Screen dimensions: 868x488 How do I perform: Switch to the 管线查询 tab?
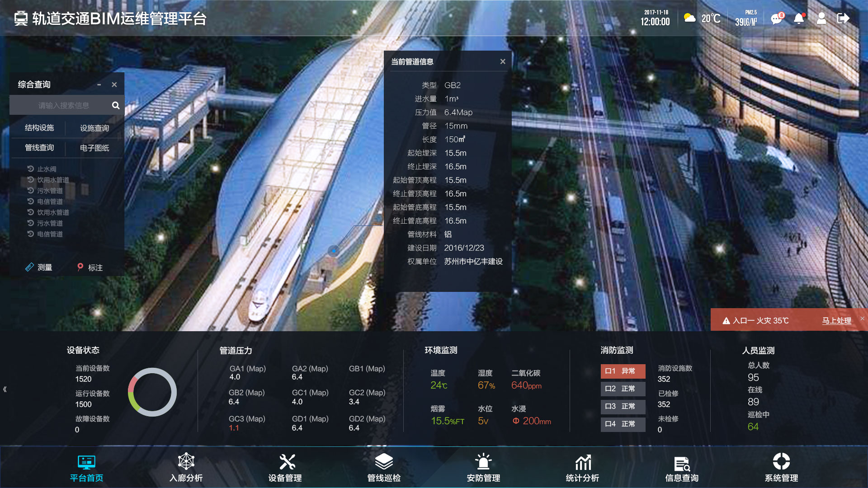pyautogui.click(x=39, y=148)
